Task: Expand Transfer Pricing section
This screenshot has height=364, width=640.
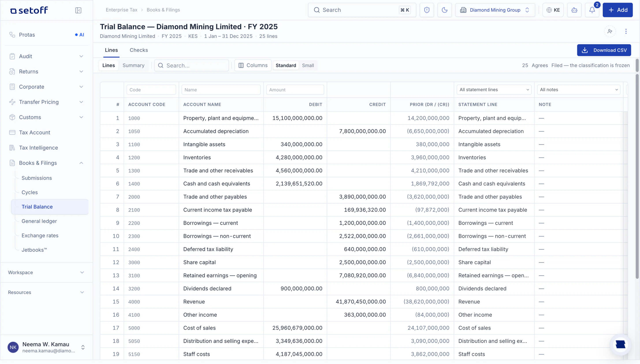Action: coord(47,102)
